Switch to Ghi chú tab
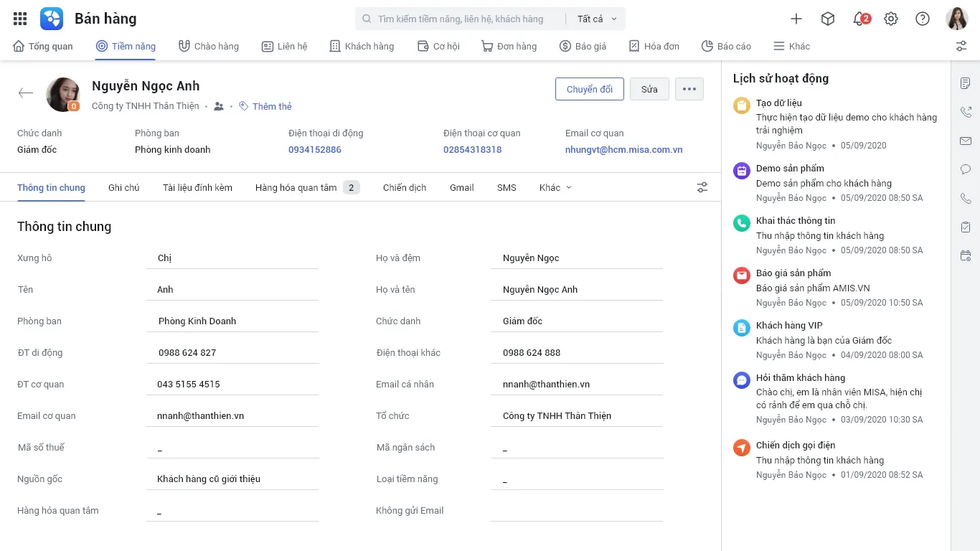Screen dimensions: 980x551 pos(123,187)
